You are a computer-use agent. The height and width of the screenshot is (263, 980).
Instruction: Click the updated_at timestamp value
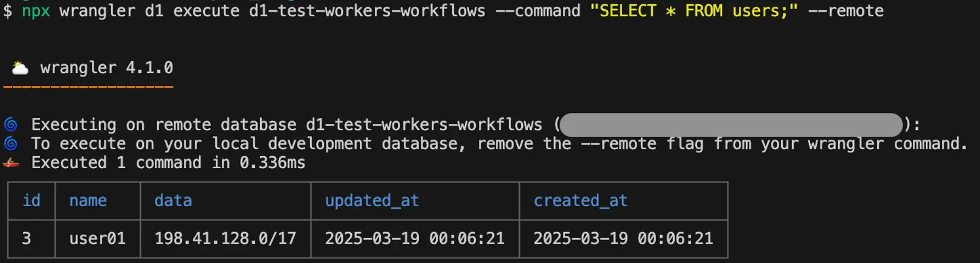415,239
